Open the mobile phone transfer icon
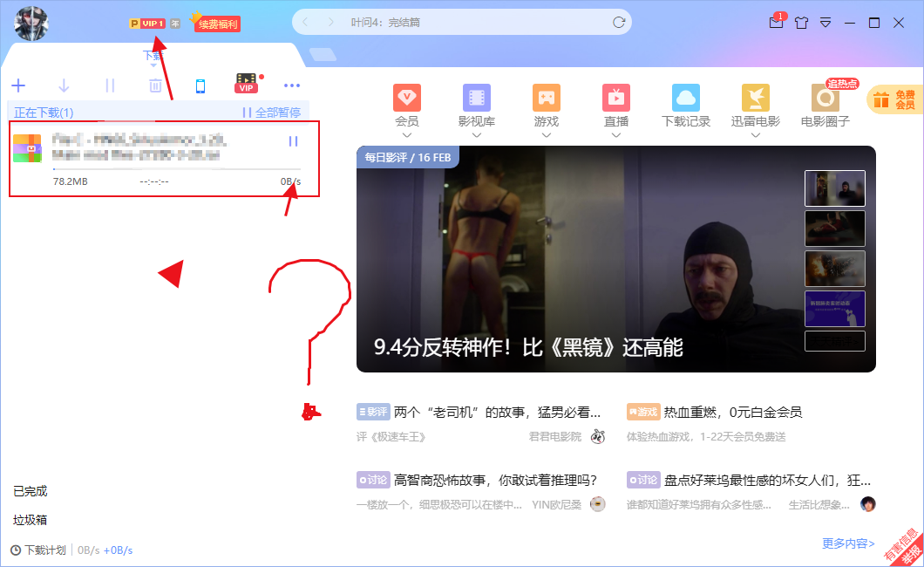Screen dimensions: 924x567 point(201,85)
